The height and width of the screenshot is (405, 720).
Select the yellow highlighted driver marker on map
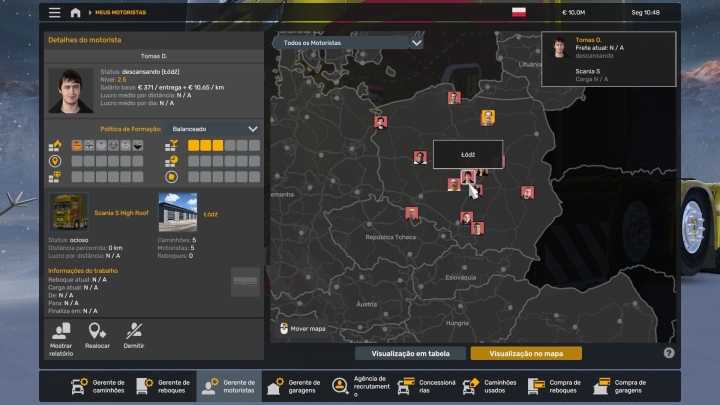488,118
